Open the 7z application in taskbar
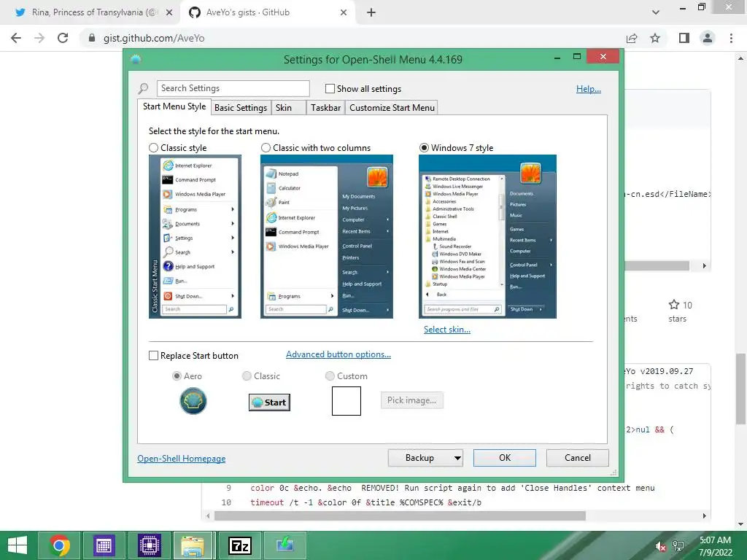The image size is (747, 560). (240, 545)
